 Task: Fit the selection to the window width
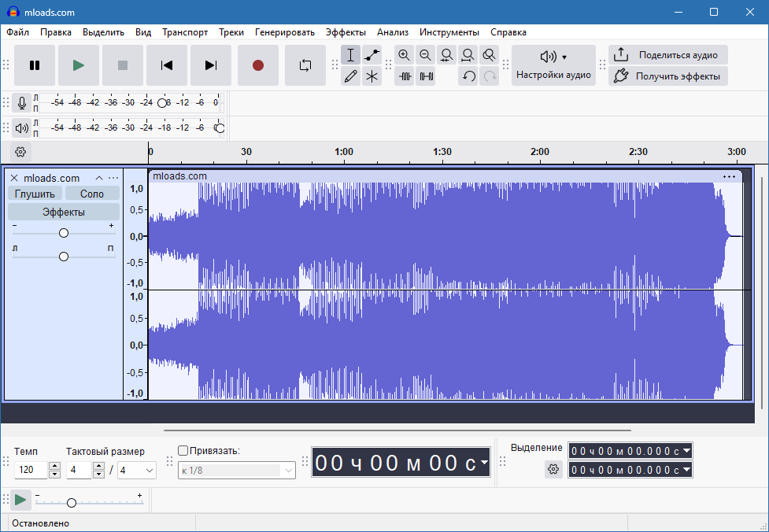(x=446, y=55)
